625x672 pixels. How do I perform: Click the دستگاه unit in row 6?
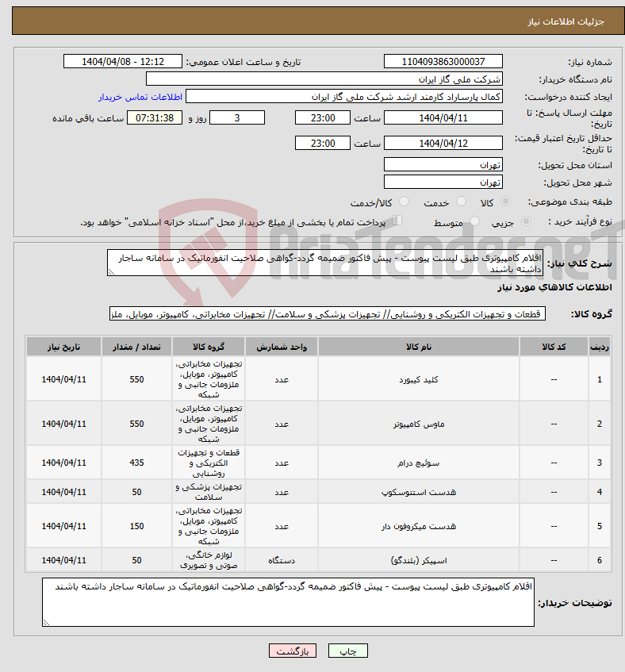pyautogui.click(x=282, y=560)
